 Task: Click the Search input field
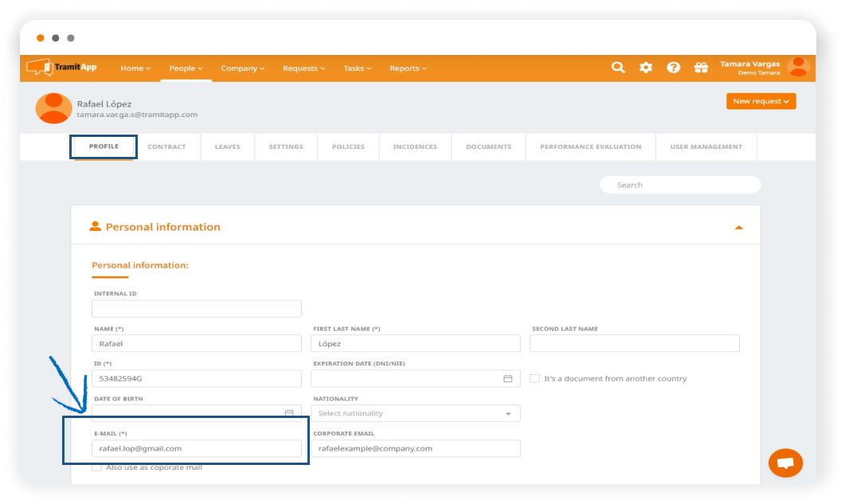(x=680, y=185)
